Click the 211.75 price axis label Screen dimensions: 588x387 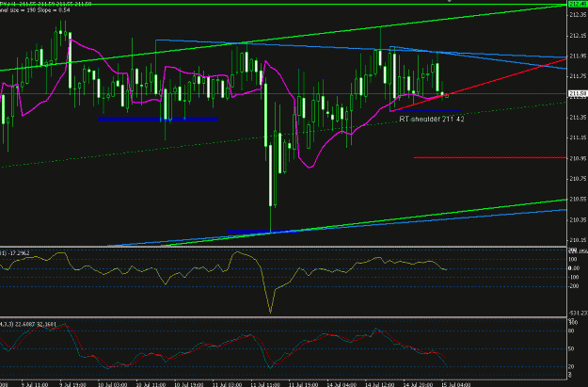[578, 76]
